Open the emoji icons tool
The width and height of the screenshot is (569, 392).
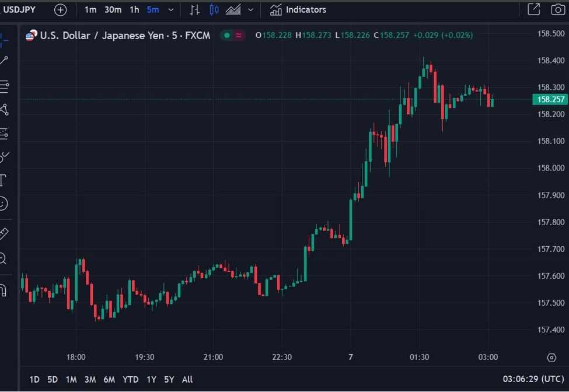pyautogui.click(x=3, y=204)
